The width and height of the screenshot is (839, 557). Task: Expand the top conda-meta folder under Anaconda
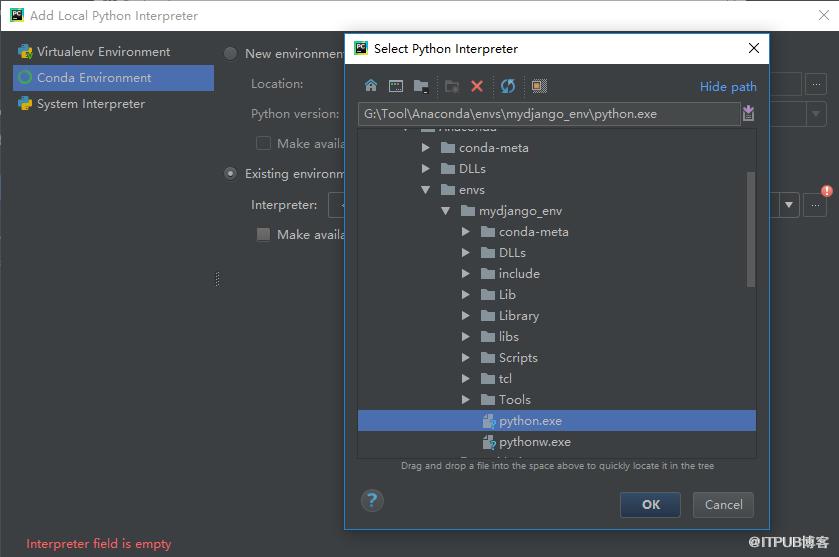tap(425, 148)
